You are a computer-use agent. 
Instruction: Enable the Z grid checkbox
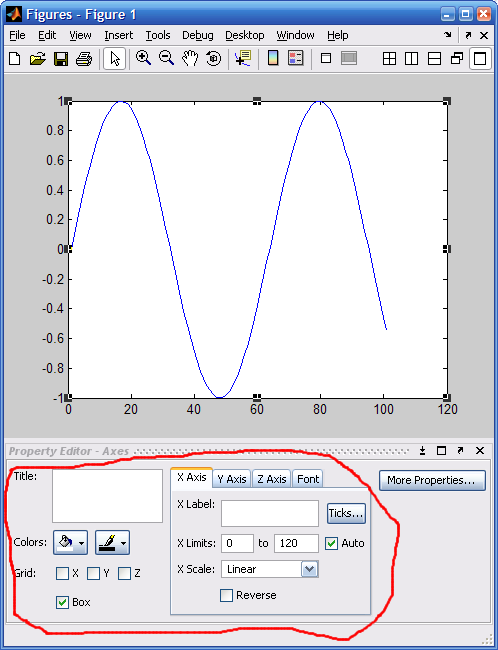pos(125,573)
